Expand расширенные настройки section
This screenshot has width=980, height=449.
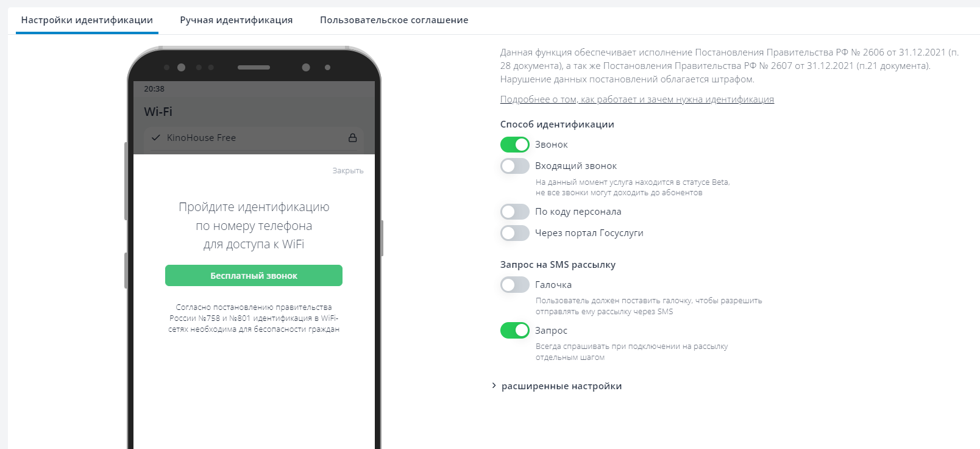pyautogui.click(x=561, y=386)
